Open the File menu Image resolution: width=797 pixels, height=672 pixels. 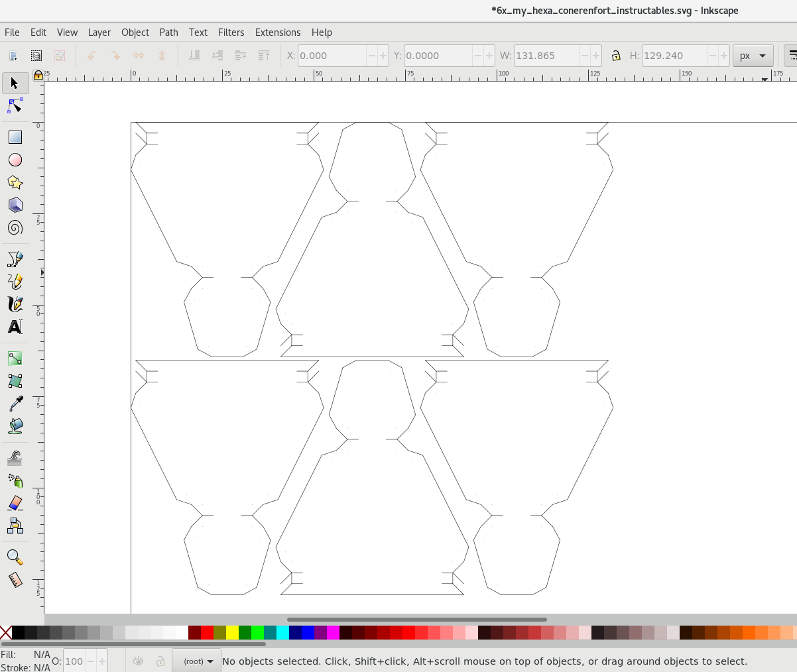pyautogui.click(x=12, y=32)
